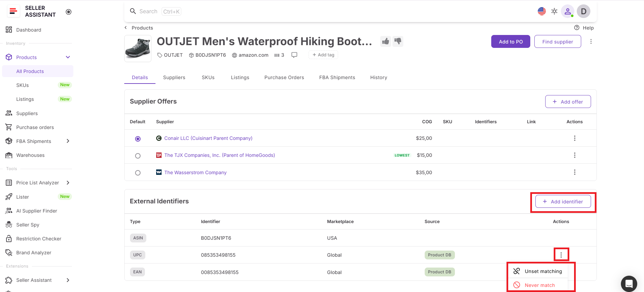This screenshot has height=292, width=644.
Task: Click the Add offer button
Action: coord(568,102)
